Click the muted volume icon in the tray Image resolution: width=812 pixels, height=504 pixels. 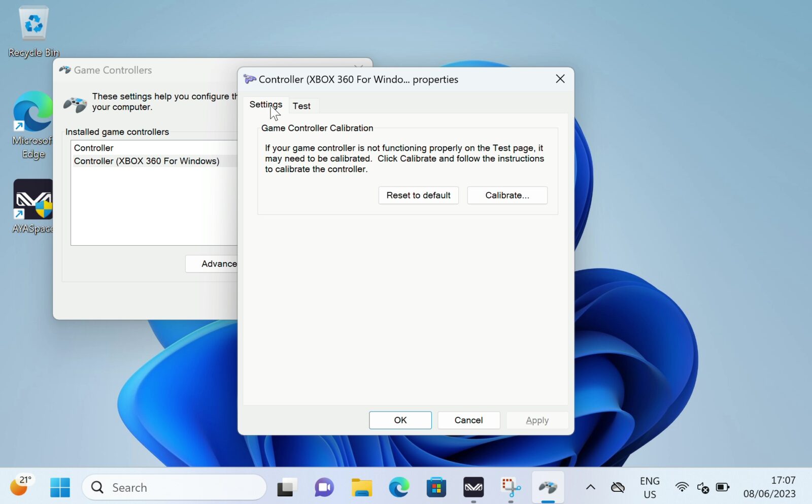click(x=703, y=487)
